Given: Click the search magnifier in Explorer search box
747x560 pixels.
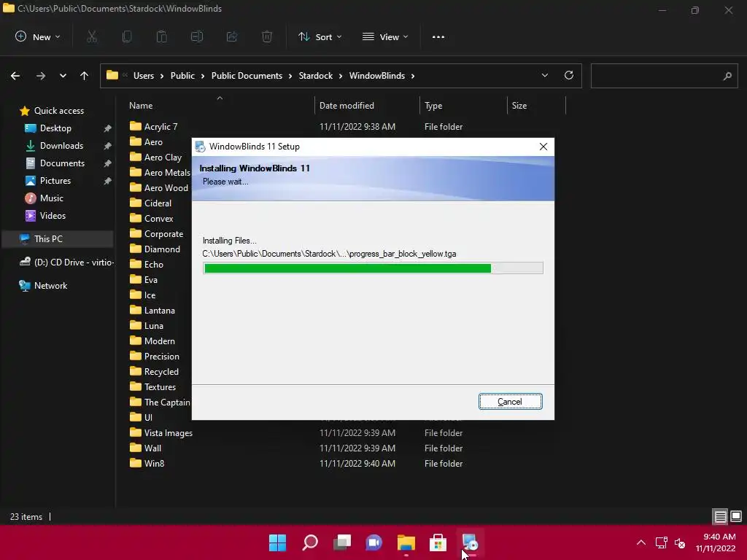Looking at the screenshot, I should pos(727,76).
